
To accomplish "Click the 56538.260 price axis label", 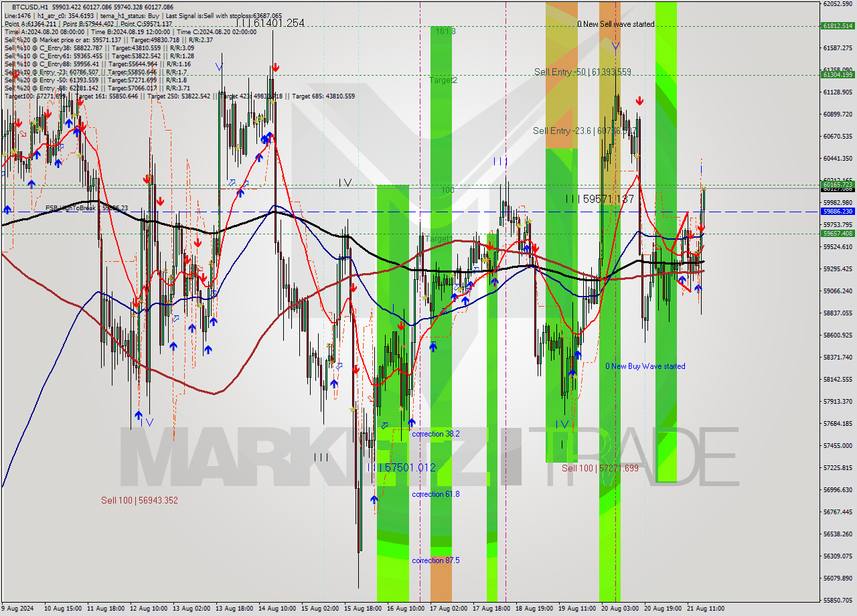I will coord(837,534).
